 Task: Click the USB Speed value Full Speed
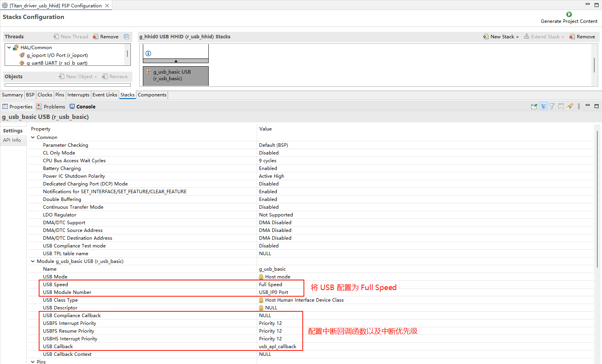[271, 285]
